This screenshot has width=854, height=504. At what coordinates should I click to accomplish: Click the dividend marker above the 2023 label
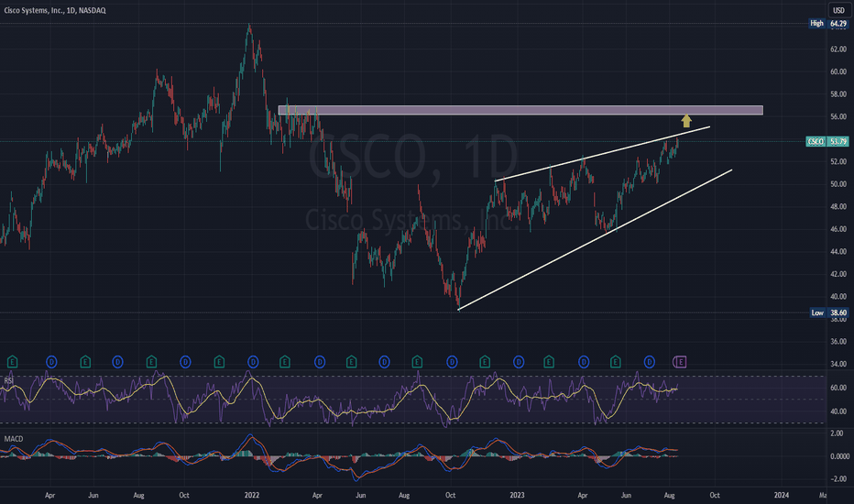[519, 361]
